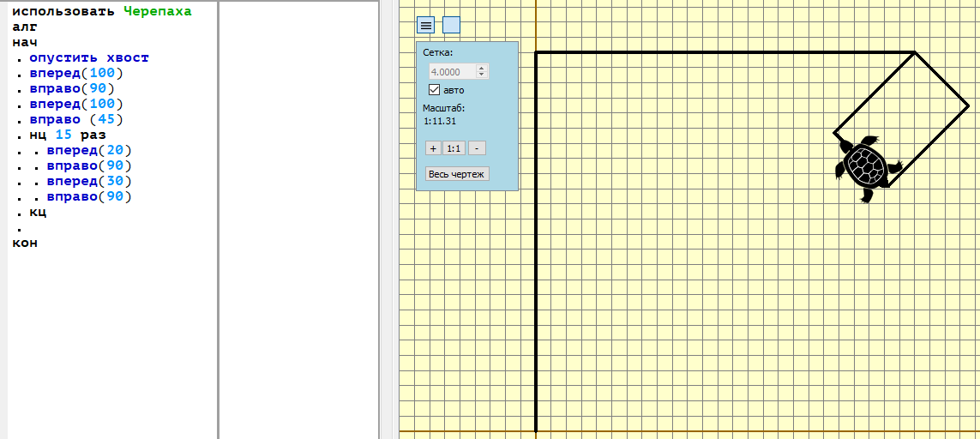
Task: Click the 'кон' end keyword
Action: click(x=24, y=243)
